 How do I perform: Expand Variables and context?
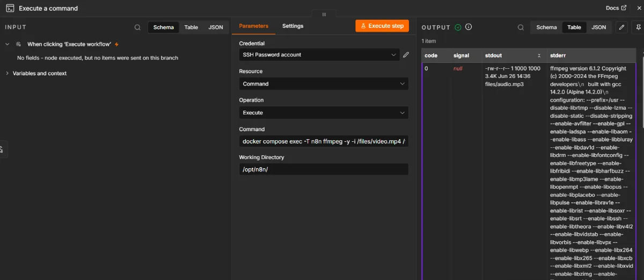(7, 73)
